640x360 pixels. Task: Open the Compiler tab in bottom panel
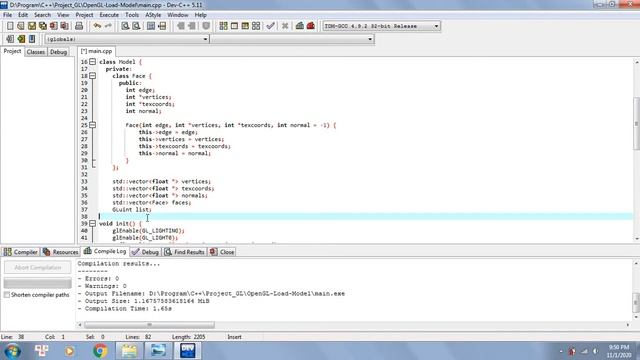[x=20, y=252]
